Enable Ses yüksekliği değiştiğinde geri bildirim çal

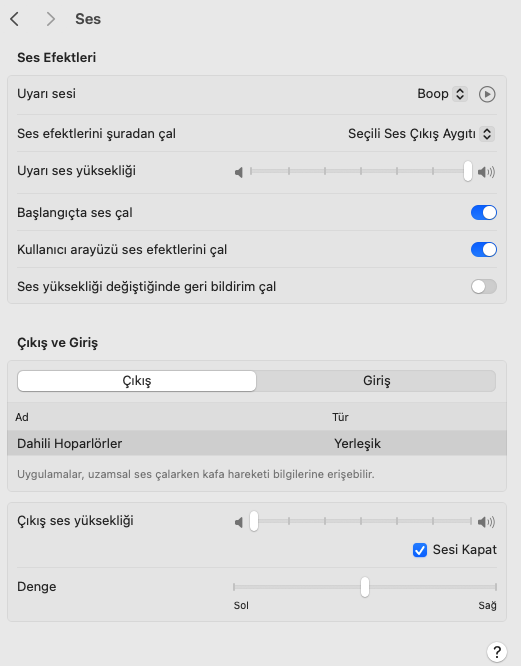[484, 287]
